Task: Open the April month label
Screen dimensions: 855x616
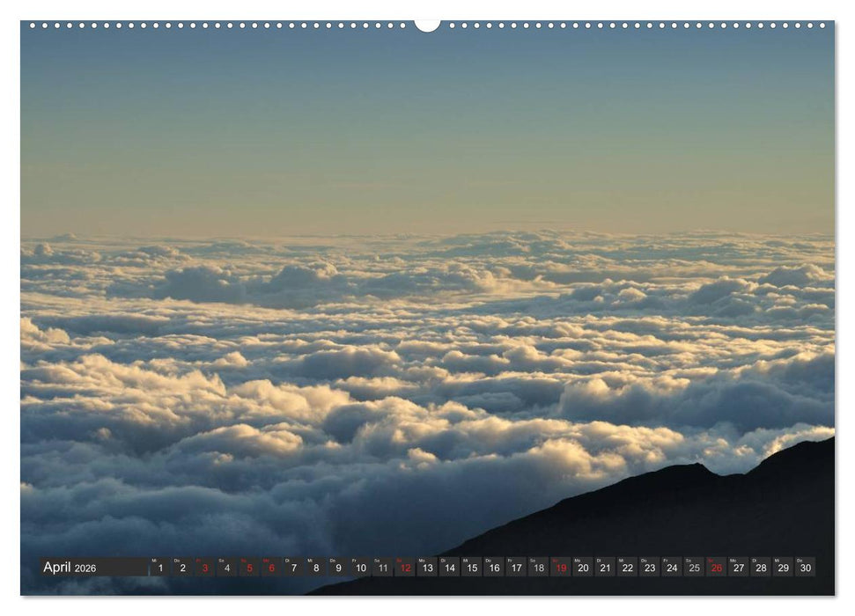Action: (x=57, y=567)
